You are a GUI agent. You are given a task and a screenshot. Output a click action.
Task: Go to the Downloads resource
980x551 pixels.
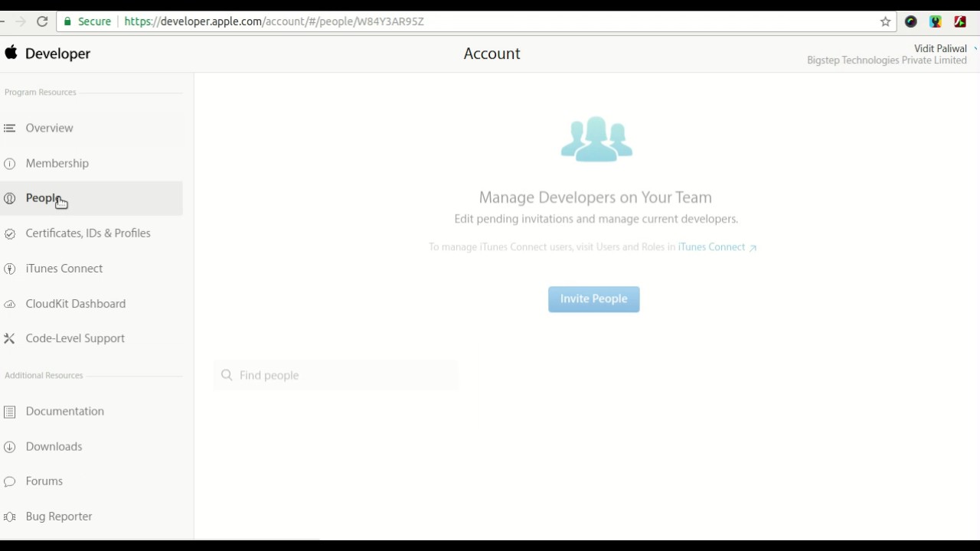(54, 447)
